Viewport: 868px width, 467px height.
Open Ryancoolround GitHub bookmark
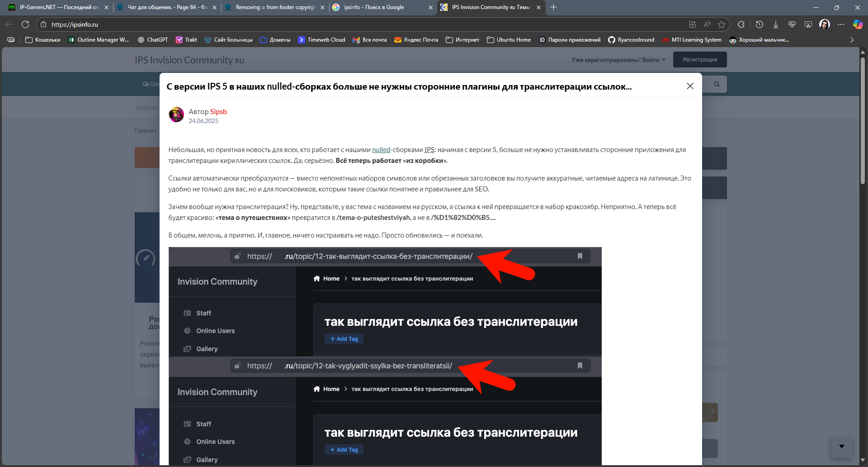(631, 40)
